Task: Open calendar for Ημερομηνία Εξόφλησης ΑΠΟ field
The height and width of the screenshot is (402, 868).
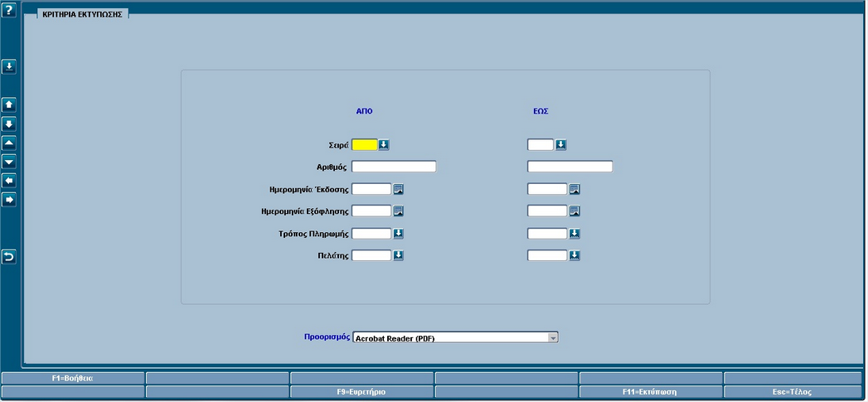Action: [399, 211]
